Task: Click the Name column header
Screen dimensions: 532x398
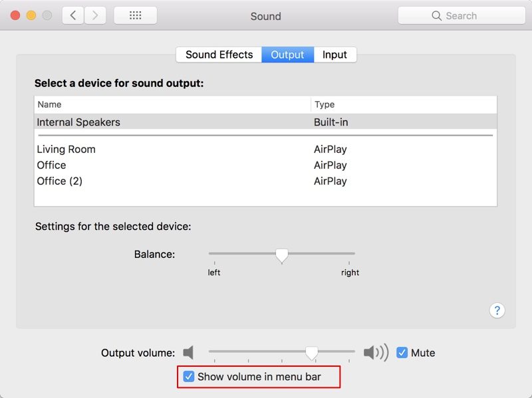Action: coord(50,104)
